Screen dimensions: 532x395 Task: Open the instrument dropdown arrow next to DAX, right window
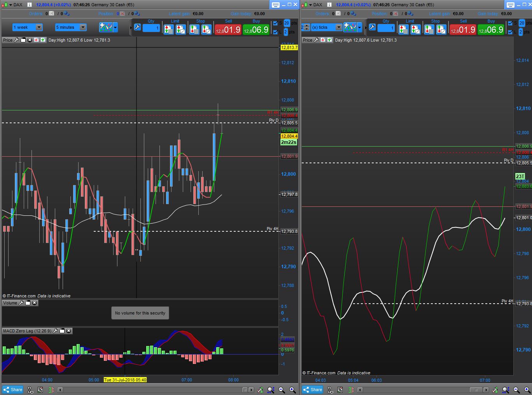pyautogui.click(x=310, y=5)
